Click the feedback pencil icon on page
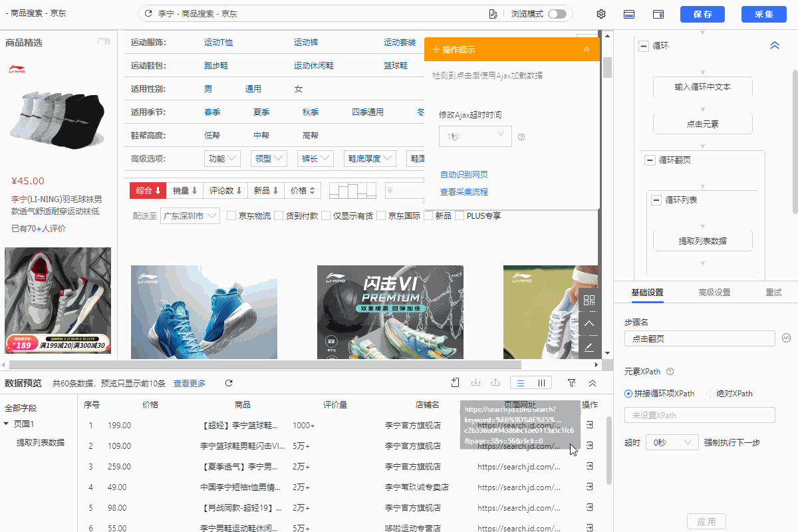Screen dimensions: 798x532 click(x=589, y=346)
